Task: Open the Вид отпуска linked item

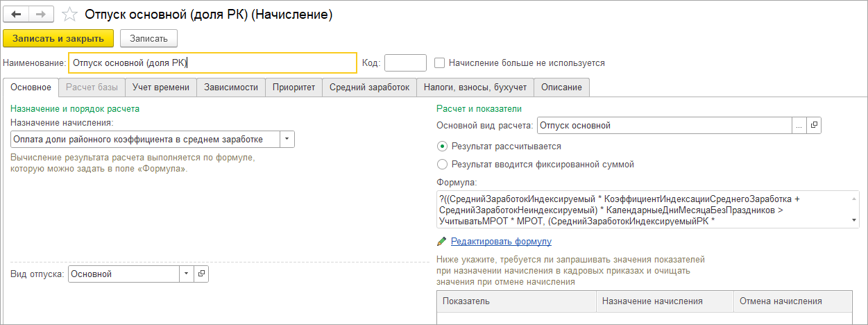Action: pyautogui.click(x=202, y=274)
